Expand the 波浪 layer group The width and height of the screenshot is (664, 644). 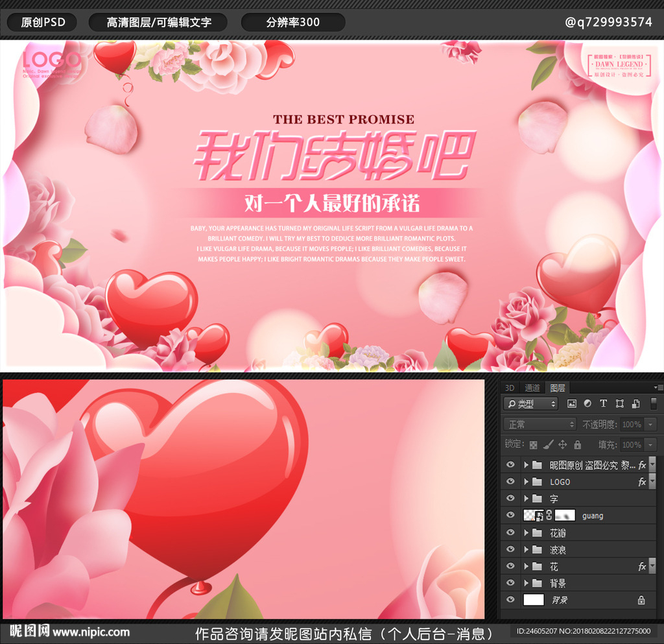(526, 549)
